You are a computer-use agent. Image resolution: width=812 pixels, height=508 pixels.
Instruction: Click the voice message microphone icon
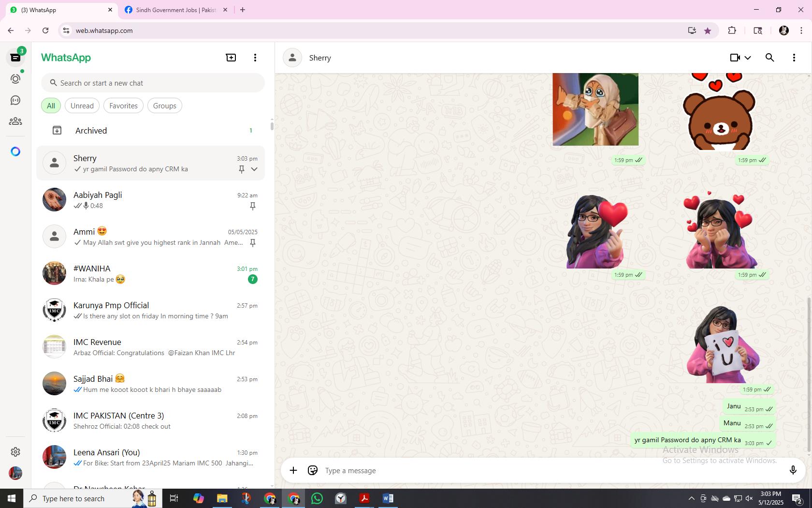pos(793,470)
